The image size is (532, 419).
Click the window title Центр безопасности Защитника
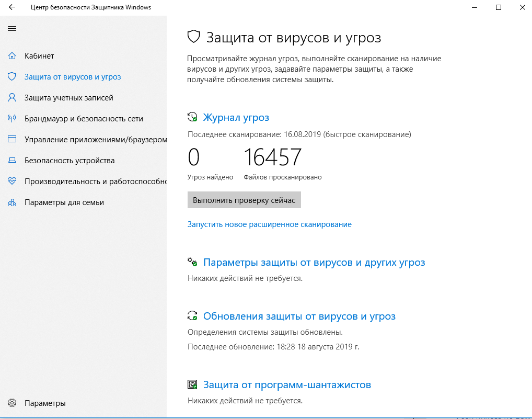point(90,7)
